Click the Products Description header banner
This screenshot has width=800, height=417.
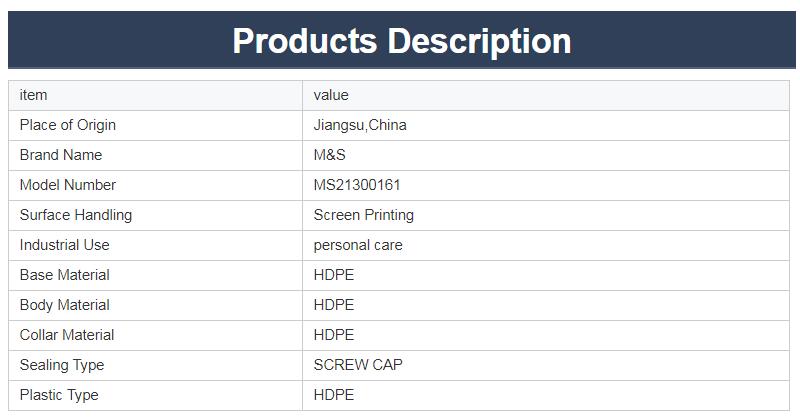(x=401, y=40)
